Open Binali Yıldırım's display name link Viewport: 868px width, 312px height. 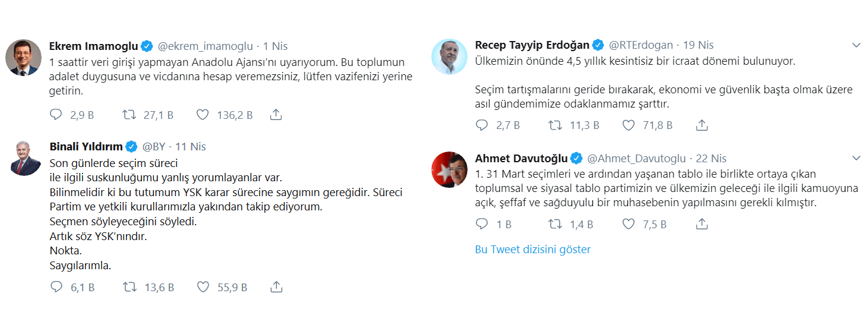pos(86,146)
